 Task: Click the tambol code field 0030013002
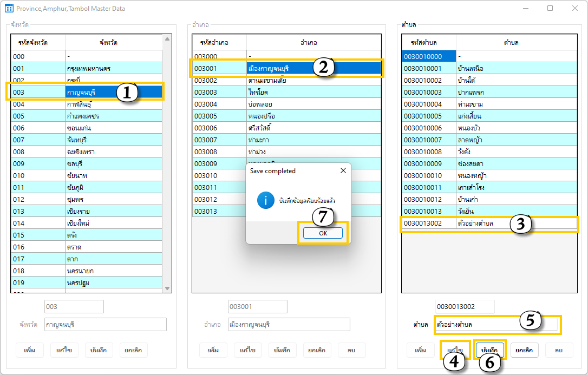[465, 307]
